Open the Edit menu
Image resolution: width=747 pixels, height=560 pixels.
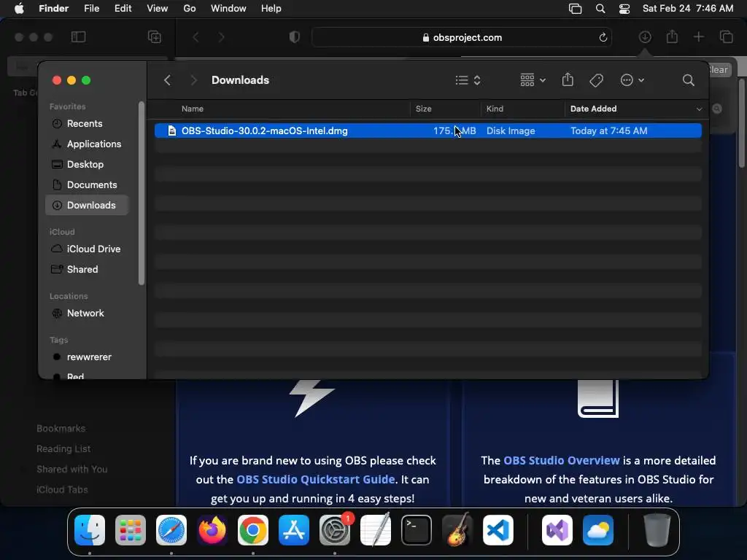tap(123, 9)
